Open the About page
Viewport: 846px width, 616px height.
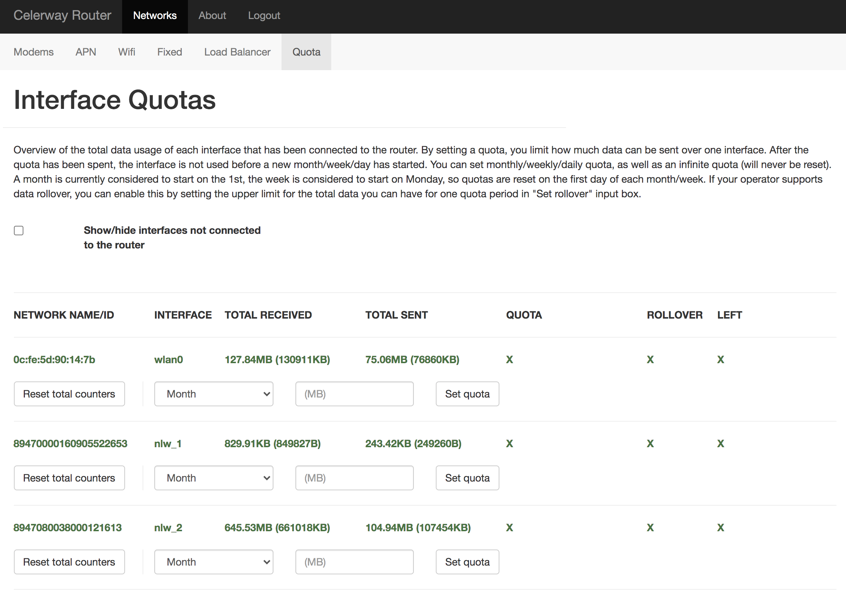pyautogui.click(x=212, y=16)
